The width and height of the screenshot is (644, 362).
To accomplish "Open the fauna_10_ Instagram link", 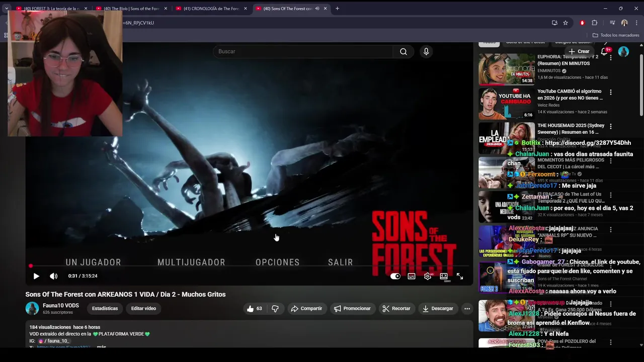I will (54, 341).
